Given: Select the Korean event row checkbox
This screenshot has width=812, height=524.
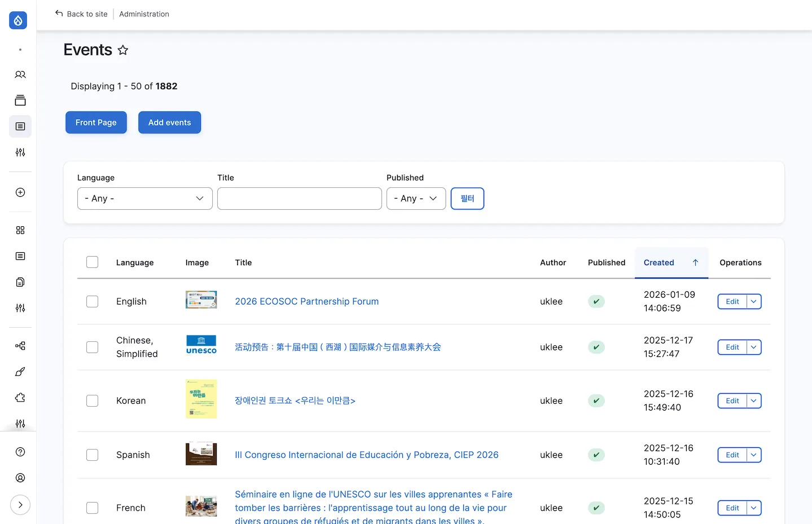Looking at the screenshot, I should pyautogui.click(x=93, y=401).
